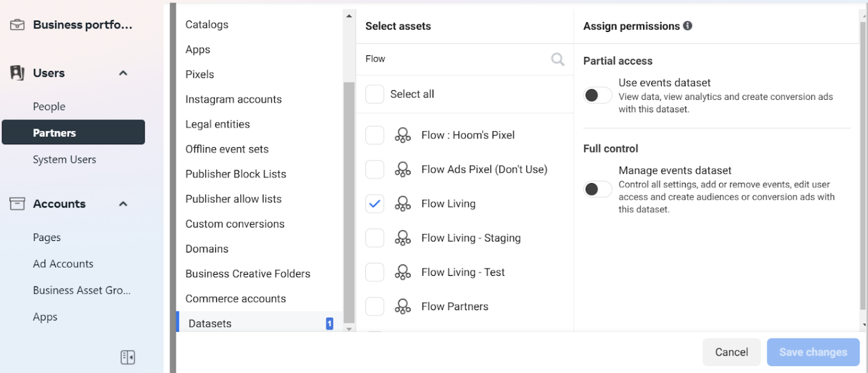Focus the asset search field containing Flow
The image size is (868, 373).
(453, 59)
